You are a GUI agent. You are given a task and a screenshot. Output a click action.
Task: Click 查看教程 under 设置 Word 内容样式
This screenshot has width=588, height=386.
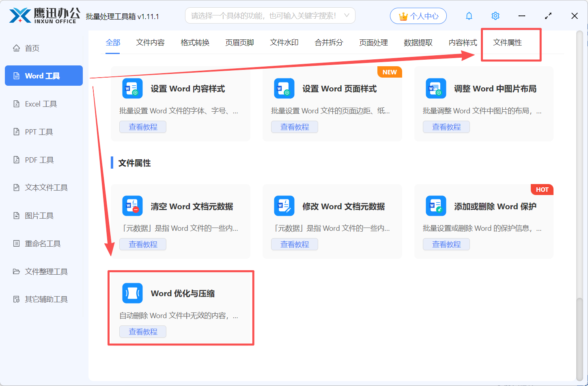(143, 127)
